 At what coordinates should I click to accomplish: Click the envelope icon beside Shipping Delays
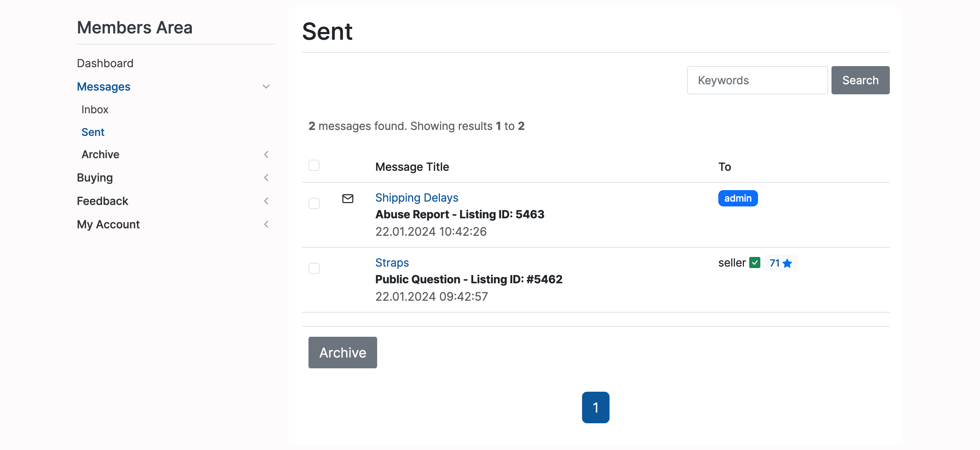(x=347, y=199)
